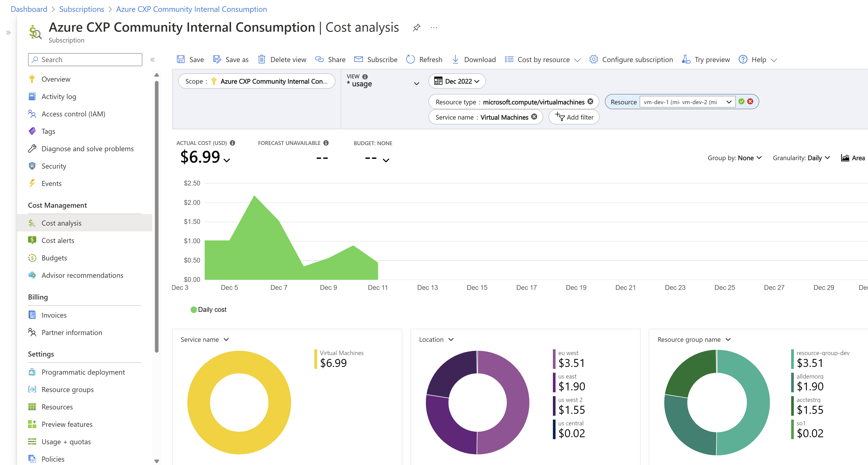This screenshot has width=868, height=465.
Task: Click the Share icon
Action: pos(319,59)
